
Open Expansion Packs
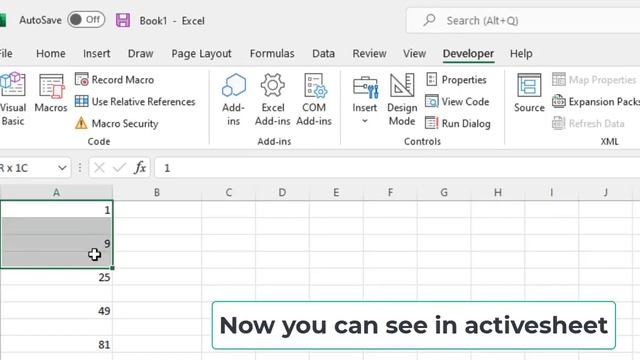click(x=596, y=102)
